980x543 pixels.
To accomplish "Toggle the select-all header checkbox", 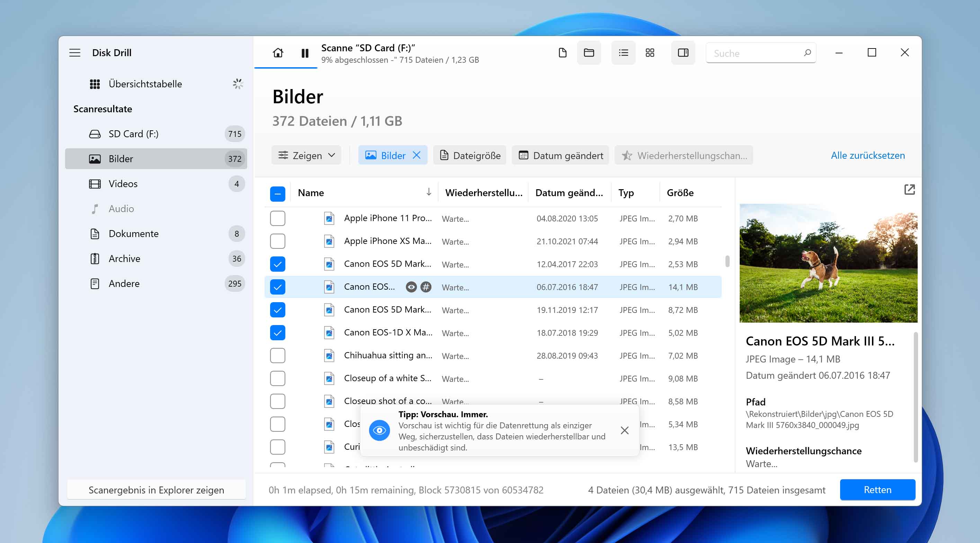I will 277,193.
